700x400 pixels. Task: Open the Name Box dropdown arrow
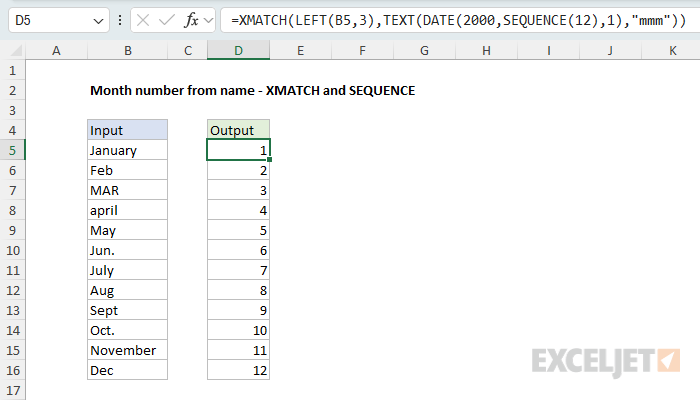point(98,21)
